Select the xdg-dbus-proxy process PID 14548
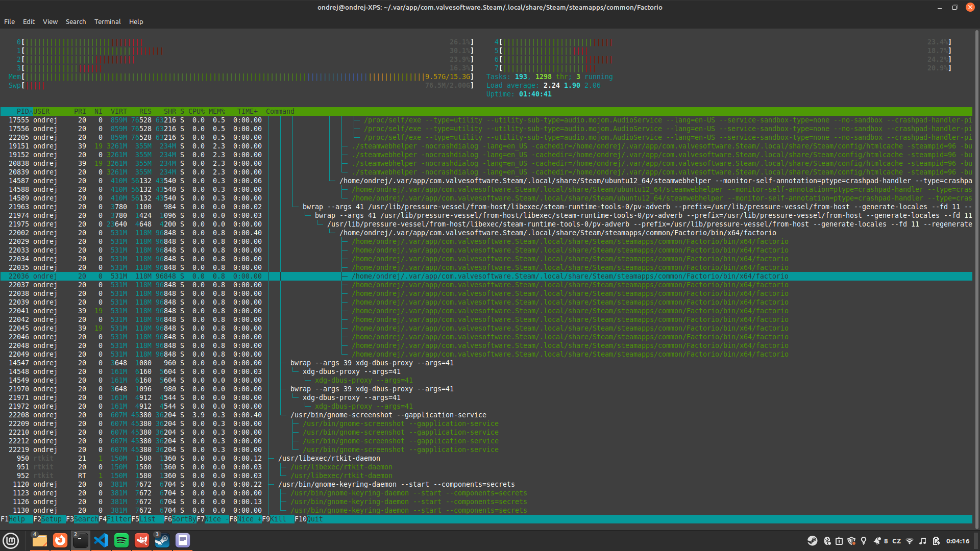This screenshot has height=551, width=980. pos(486,371)
